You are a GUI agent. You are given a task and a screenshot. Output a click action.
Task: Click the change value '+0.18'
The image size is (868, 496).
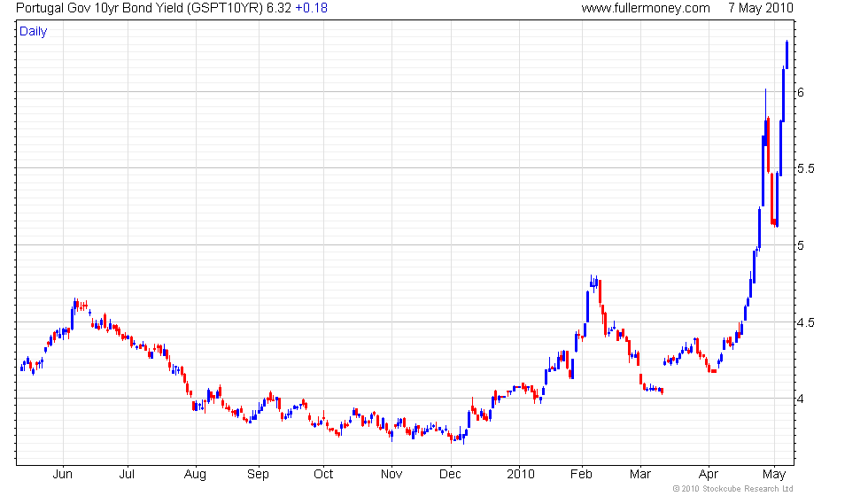click(x=311, y=8)
